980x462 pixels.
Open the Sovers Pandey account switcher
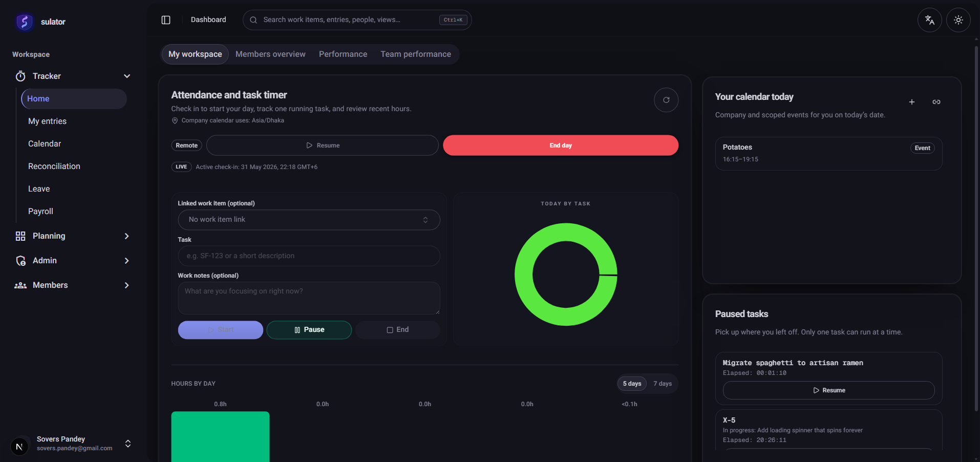point(72,444)
